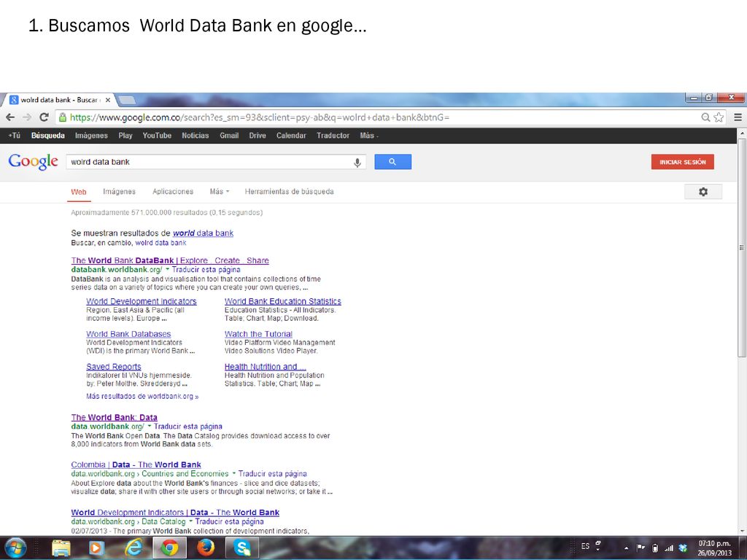Open The World Bank DataBank result
Image resolution: width=747 pixels, height=560 pixels.
[x=170, y=260]
